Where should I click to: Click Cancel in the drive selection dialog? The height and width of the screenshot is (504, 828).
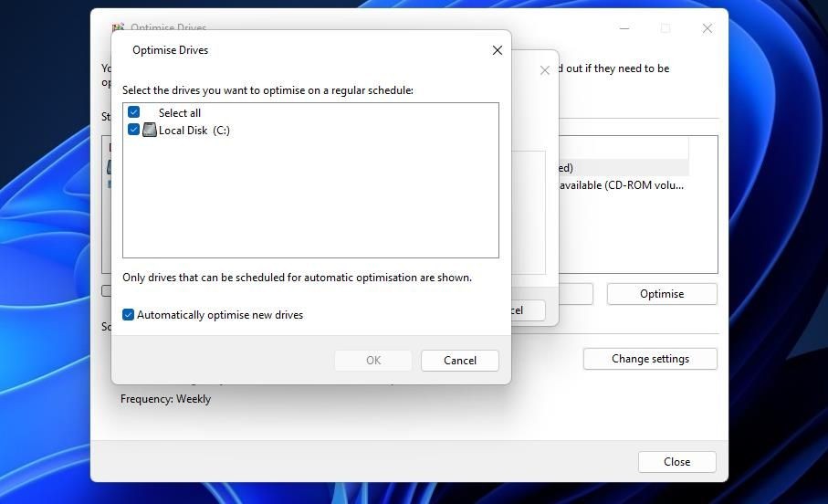pyautogui.click(x=460, y=361)
